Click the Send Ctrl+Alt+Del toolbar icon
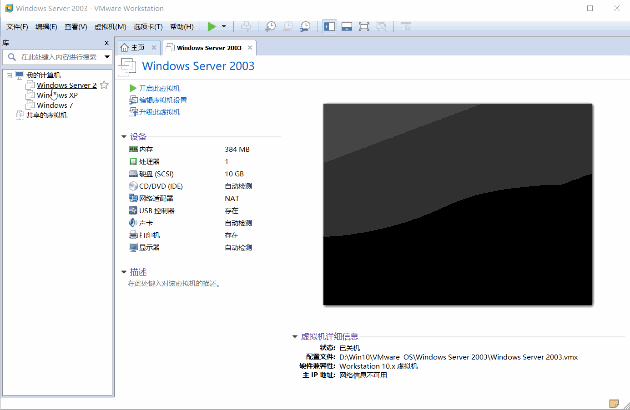 pos(246,27)
